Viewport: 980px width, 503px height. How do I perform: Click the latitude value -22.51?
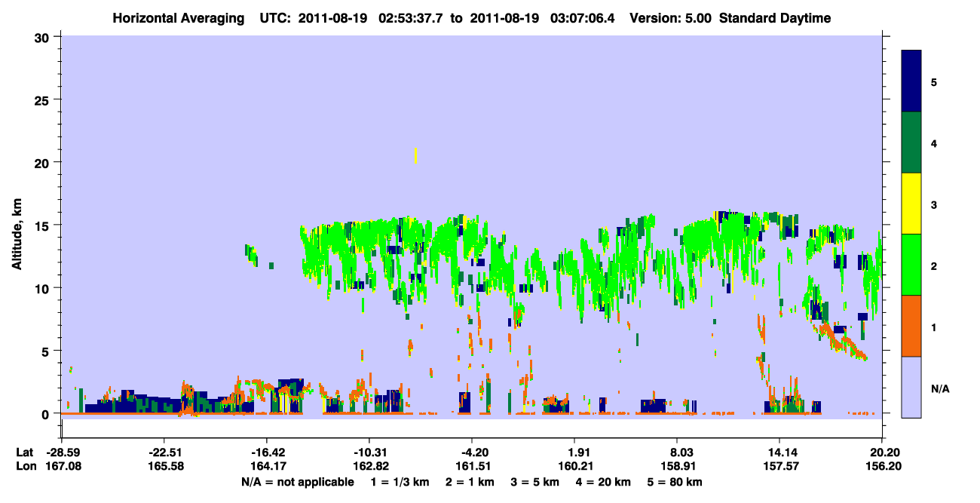(164, 452)
